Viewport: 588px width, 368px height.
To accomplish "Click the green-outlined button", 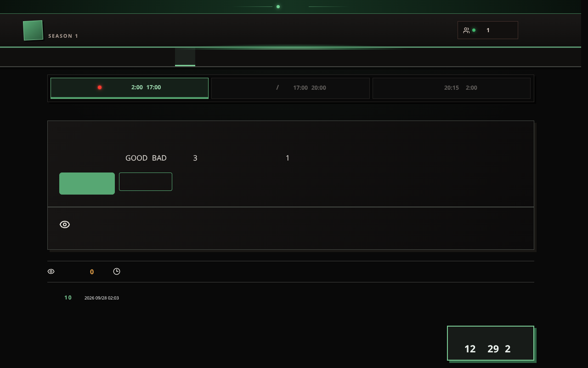I will click(x=146, y=182).
